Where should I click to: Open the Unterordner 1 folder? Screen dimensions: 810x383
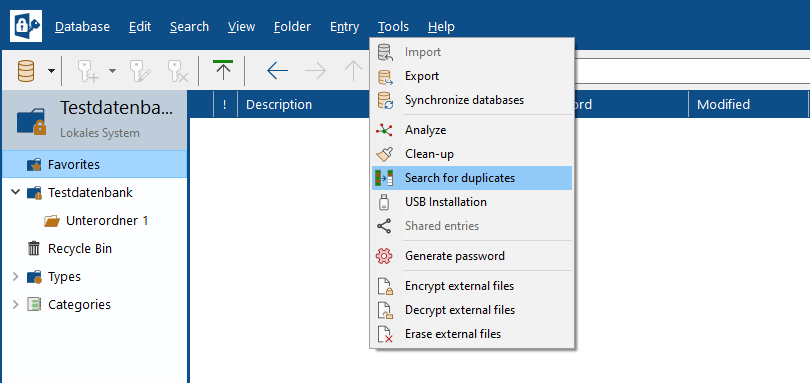(107, 221)
